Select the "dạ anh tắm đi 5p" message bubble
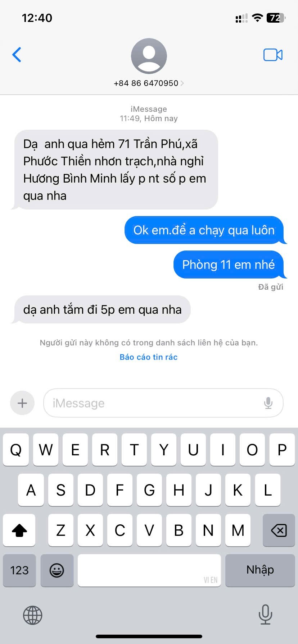The width and height of the screenshot is (298, 644). point(102,309)
